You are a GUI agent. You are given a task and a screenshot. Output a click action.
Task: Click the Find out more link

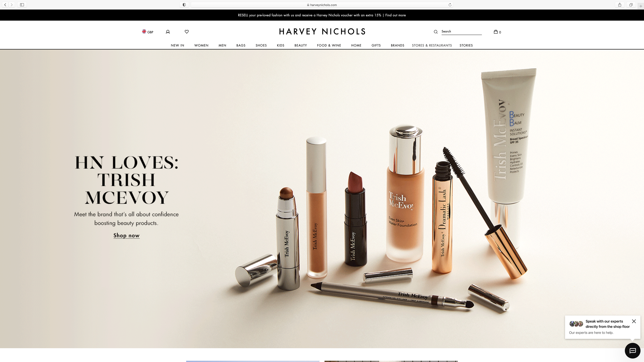[x=395, y=15]
